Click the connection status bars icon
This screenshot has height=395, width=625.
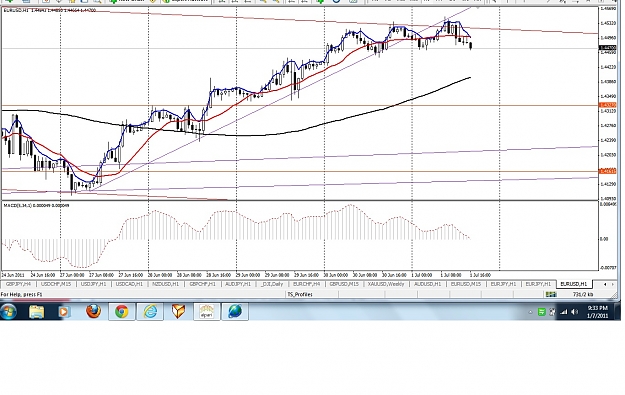pos(551,294)
